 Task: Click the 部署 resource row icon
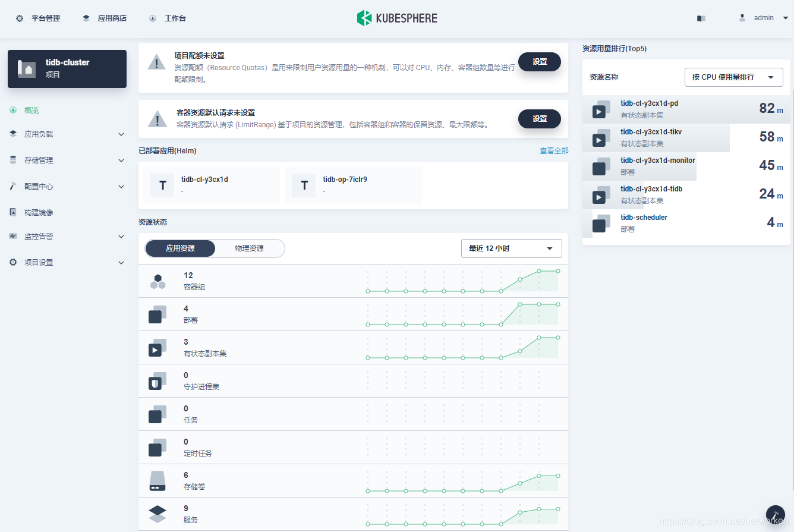coord(157,314)
